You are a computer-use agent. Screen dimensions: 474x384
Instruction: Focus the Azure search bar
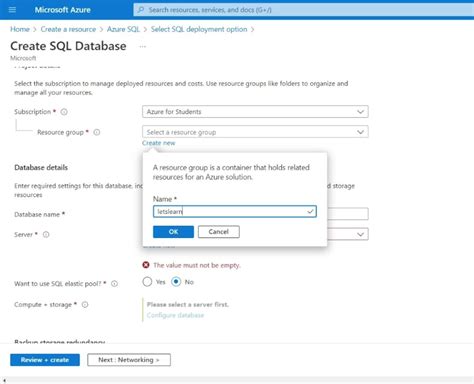pyautogui.click(x=304, y=10)
